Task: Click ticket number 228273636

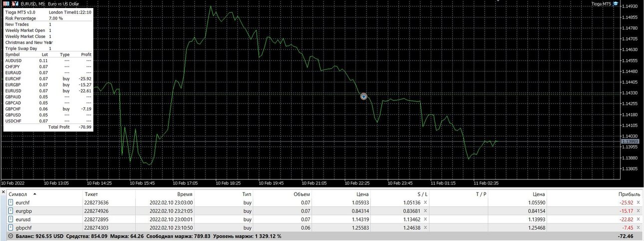Action: coord(96,202)
